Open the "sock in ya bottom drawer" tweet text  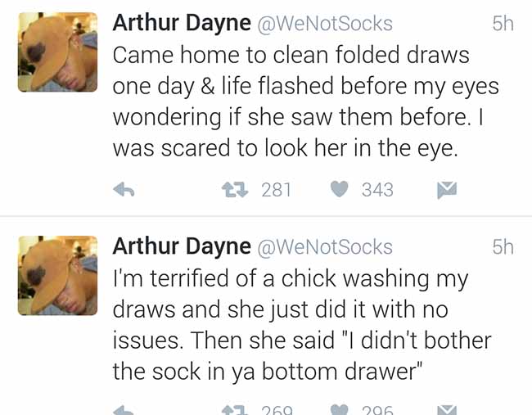(302, 325)
